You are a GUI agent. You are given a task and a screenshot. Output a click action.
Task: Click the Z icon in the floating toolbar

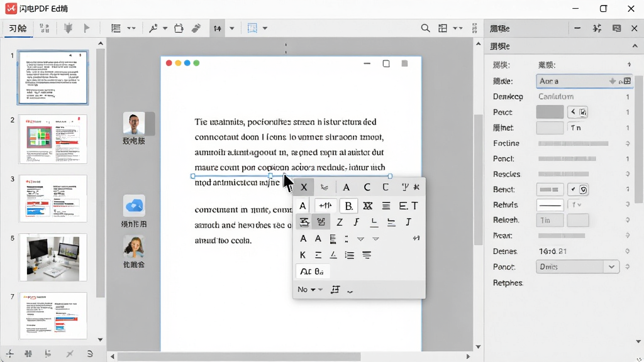[340, 222]
